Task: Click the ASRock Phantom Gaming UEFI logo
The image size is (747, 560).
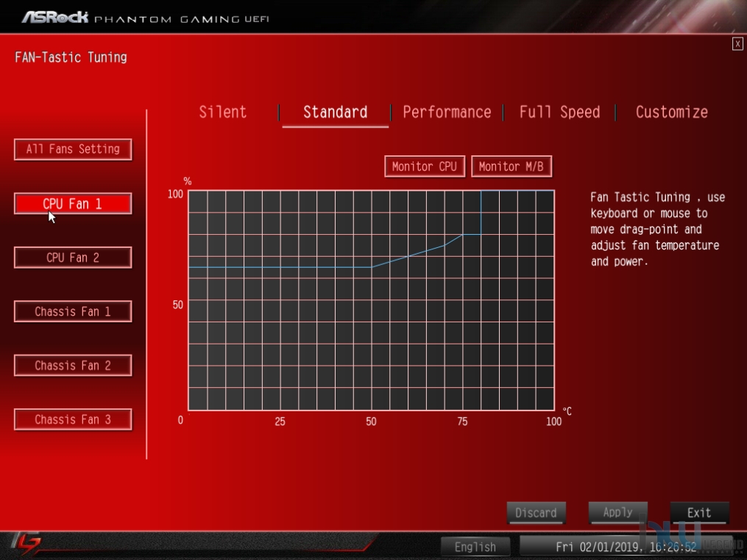Action: (145, 18)
